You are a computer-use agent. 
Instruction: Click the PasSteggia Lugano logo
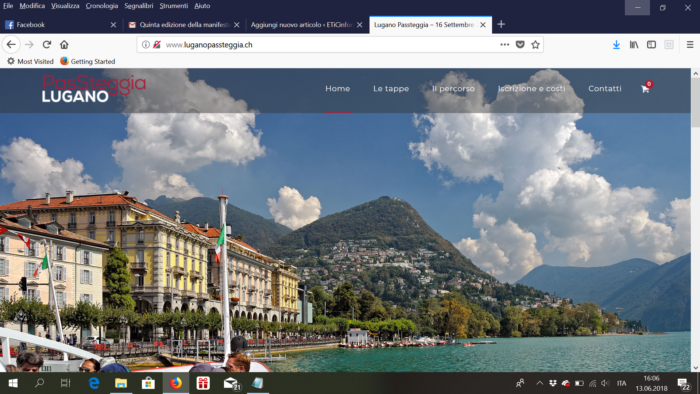pyautogui.click(x=94, y=89)
